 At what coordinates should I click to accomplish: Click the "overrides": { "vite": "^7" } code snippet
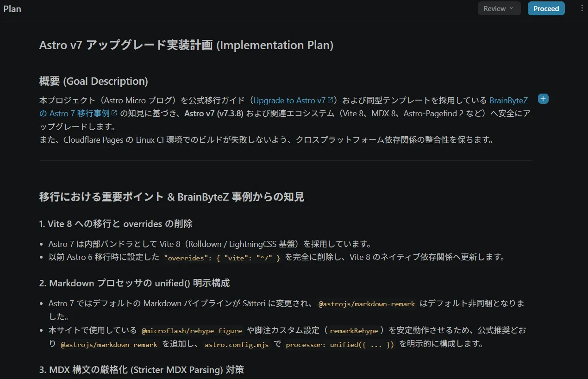(x=222, y=258)
